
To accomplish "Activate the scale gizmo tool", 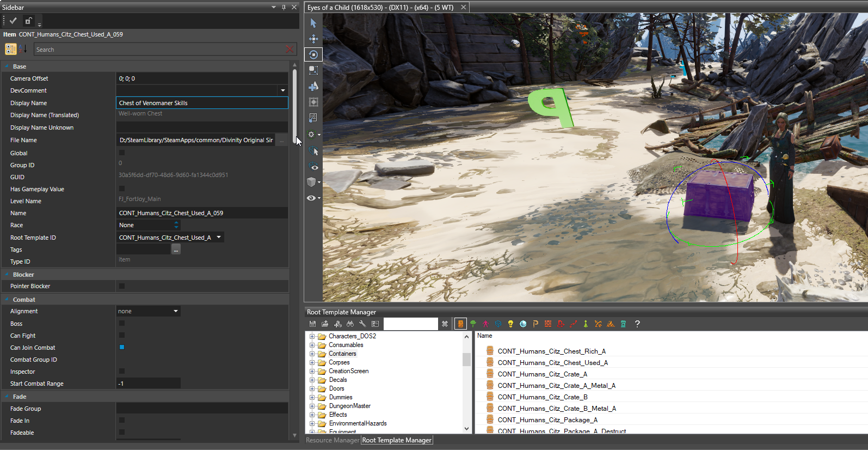I will tap(313, 70).
